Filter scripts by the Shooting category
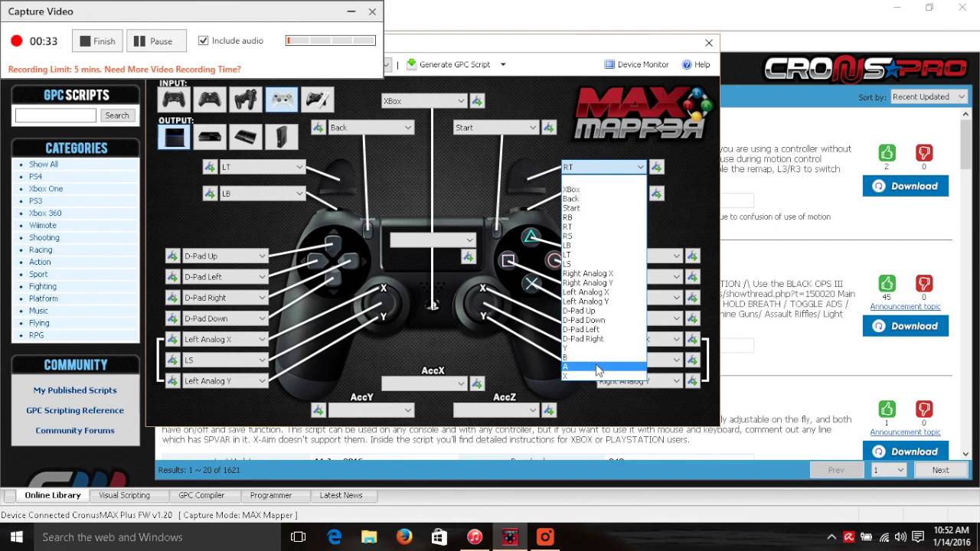 pos(44,237)
